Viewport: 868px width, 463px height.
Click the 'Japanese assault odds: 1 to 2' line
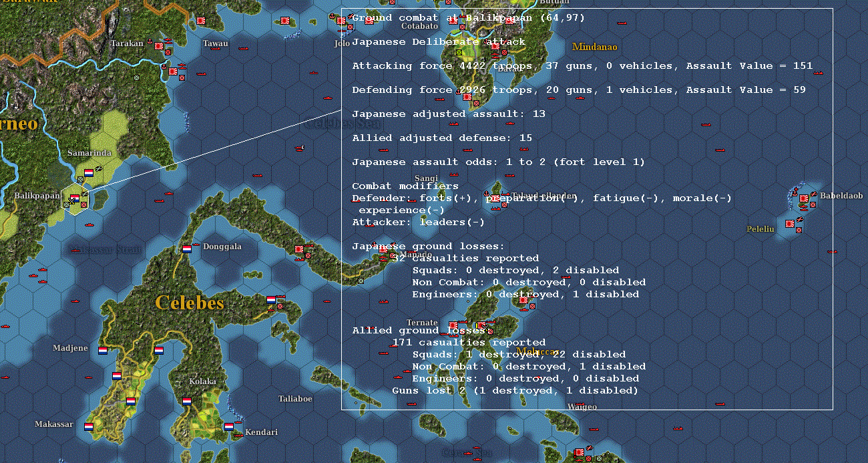[499, 162]
